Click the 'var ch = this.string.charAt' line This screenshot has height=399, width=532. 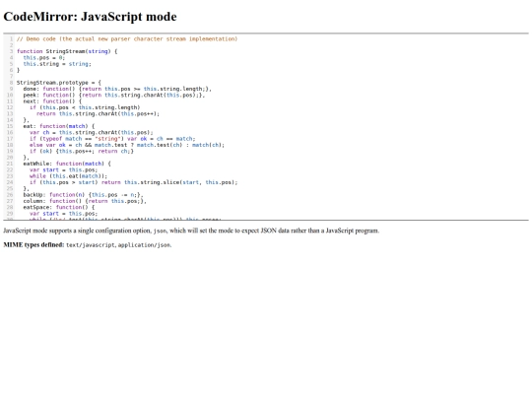pyautogui.click(x=92, y=132)
